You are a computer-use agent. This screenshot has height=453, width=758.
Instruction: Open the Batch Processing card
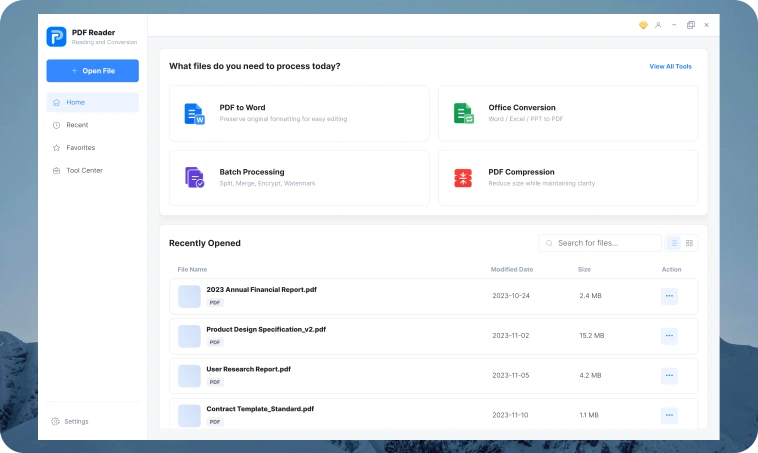point(299,178)
